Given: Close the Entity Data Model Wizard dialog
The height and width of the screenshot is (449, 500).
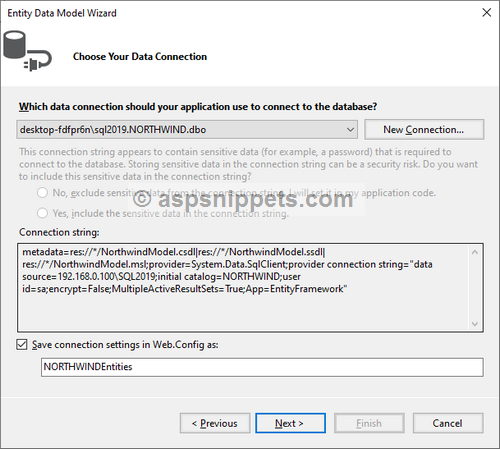Looking at the screenshot, I should coord(487,13).
